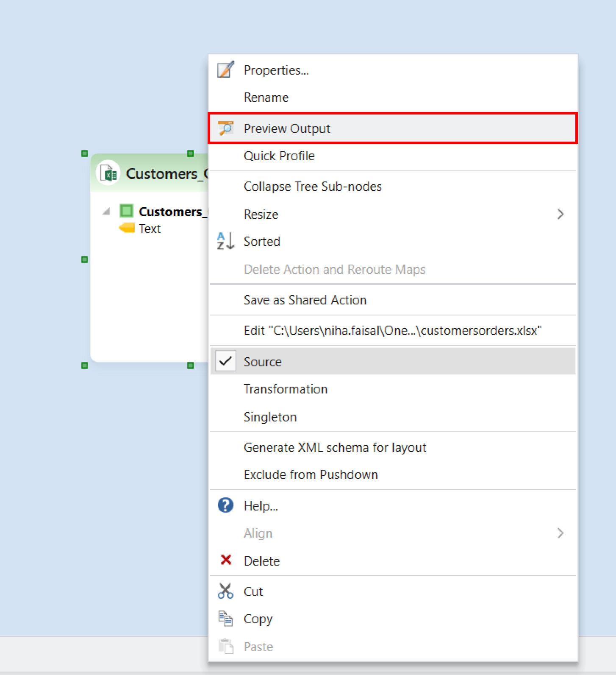
Task: Click the Cut scissors icon
Action: pyautogui.click(x=225, y=591)
